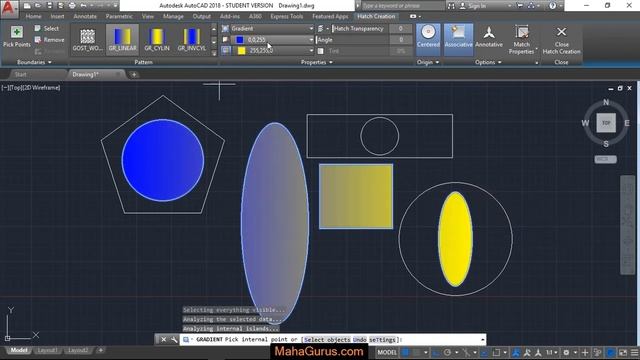Switch to the Express Tools ribbon tab

click(x=287, y=16)
